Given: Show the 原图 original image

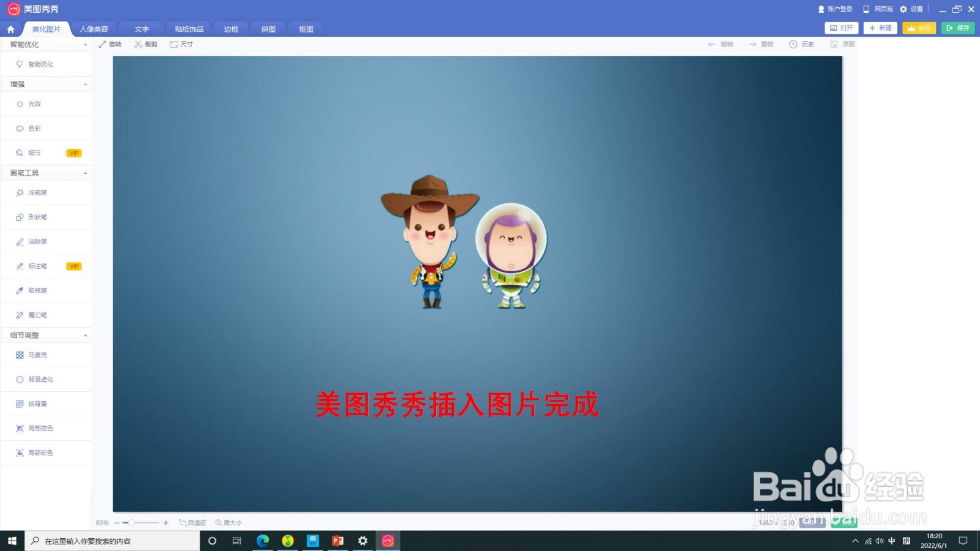Looking at the screenshot, I should (843, 44).
